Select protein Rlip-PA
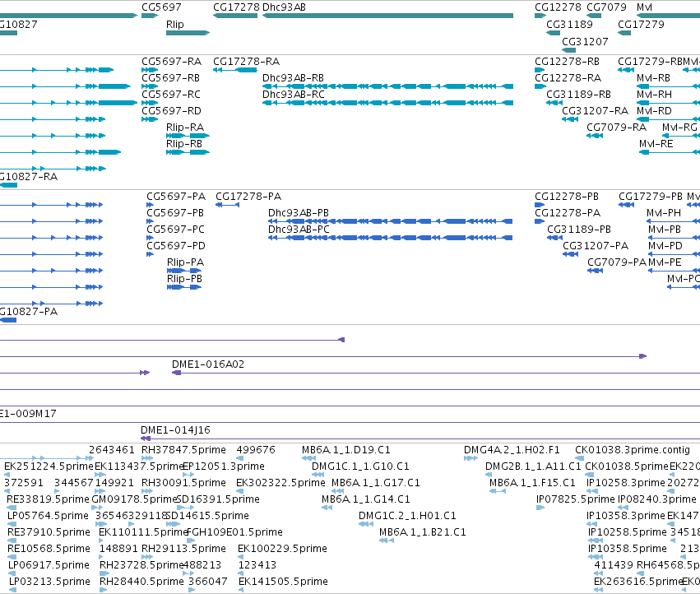Screen dimensions: 700x594 pyautogui.click(x=184, y=271)
